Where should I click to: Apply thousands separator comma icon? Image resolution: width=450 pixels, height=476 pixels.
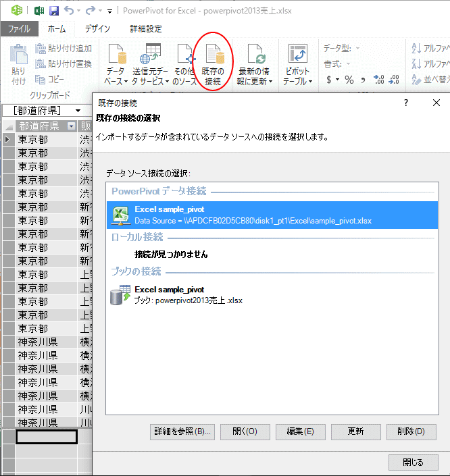(x=363, y=80)
